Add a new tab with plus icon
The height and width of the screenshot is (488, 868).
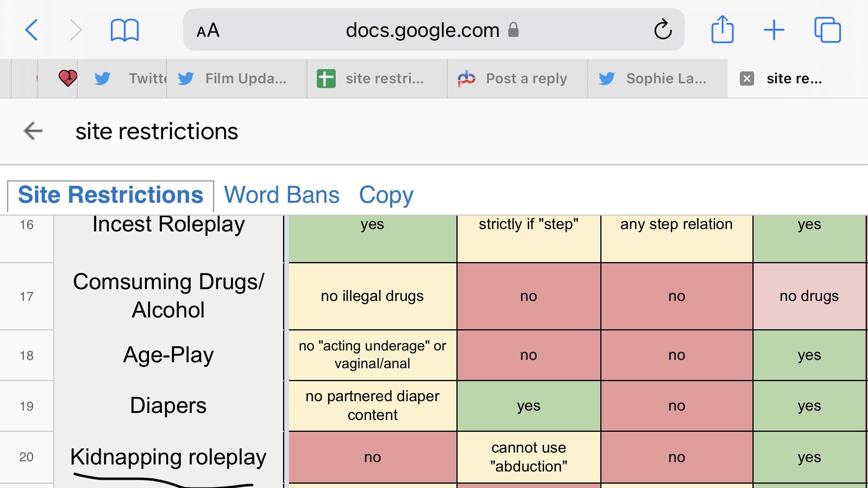click(774, 30)
